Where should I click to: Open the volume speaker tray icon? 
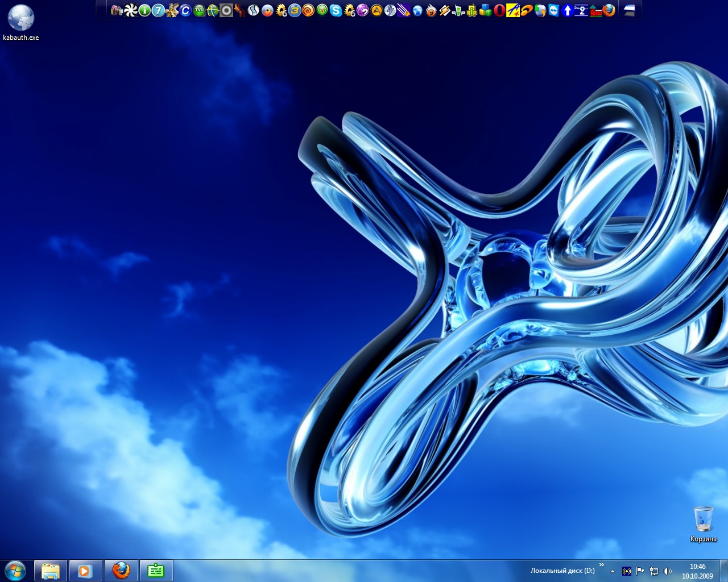pyautogui.click(x=668, y=571)
